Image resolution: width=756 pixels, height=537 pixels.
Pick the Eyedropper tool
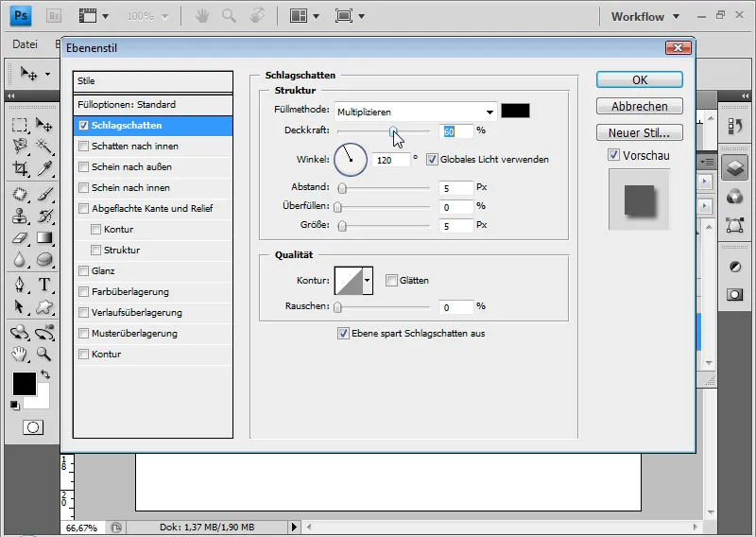[43, 168]
